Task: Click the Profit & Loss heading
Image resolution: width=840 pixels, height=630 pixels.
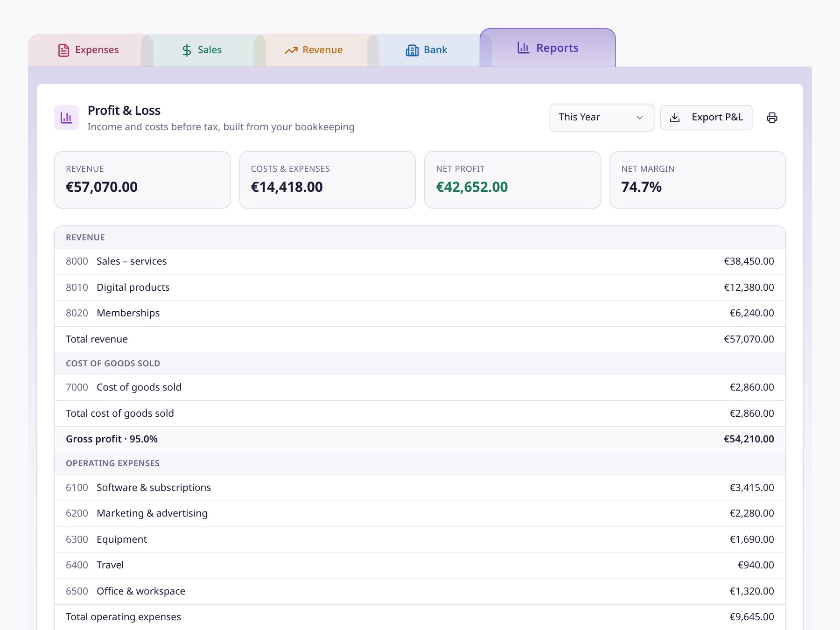Action: pyautogui.click(x=124, y=111)
